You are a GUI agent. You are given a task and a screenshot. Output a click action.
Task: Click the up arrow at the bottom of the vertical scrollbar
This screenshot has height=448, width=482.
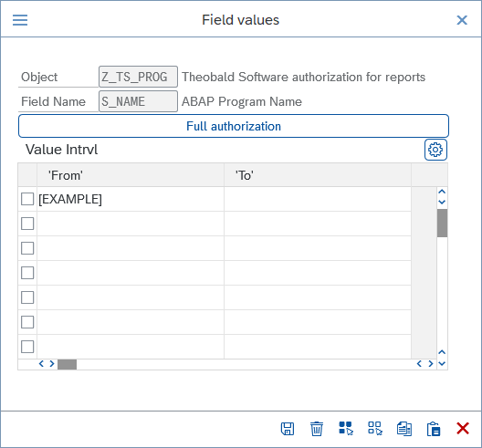click(x=442, y=352)
